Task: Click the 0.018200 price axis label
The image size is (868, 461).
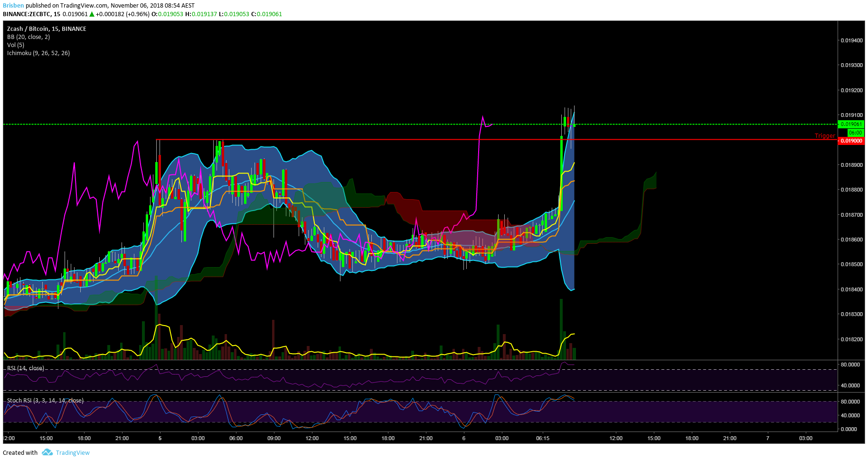Action: (x=852, y=340)
